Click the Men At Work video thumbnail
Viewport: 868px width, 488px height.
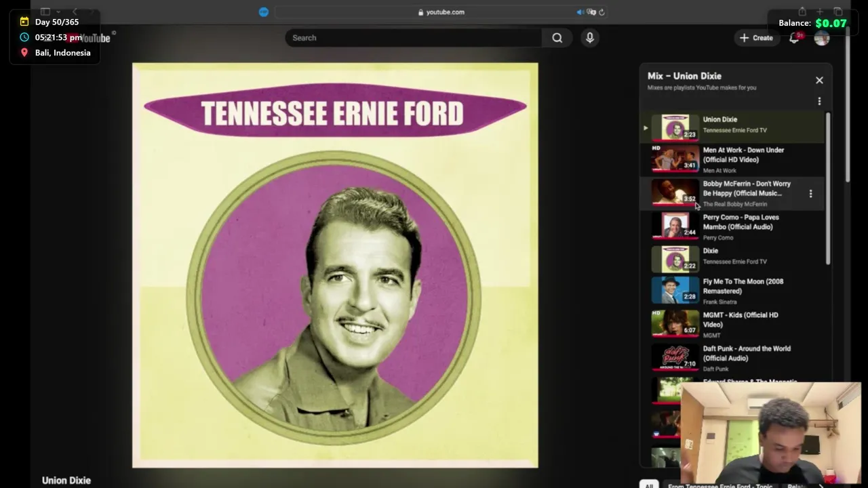[675, 157]
